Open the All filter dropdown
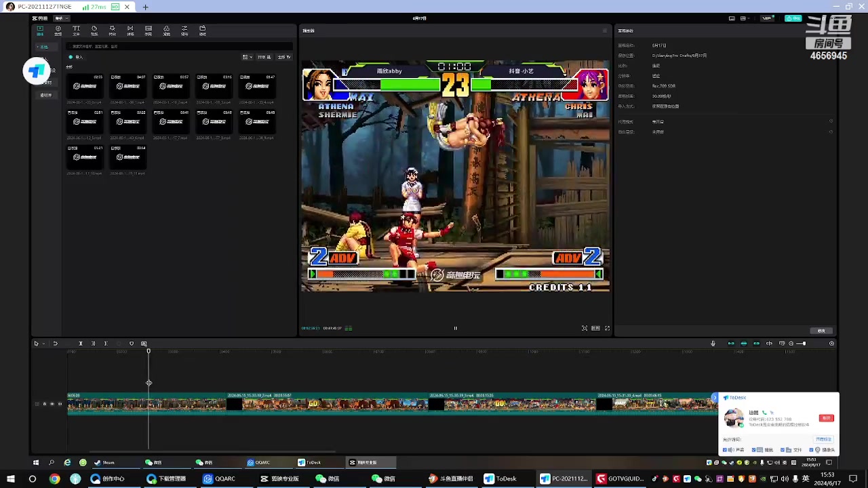 click(x=284, y=57)
